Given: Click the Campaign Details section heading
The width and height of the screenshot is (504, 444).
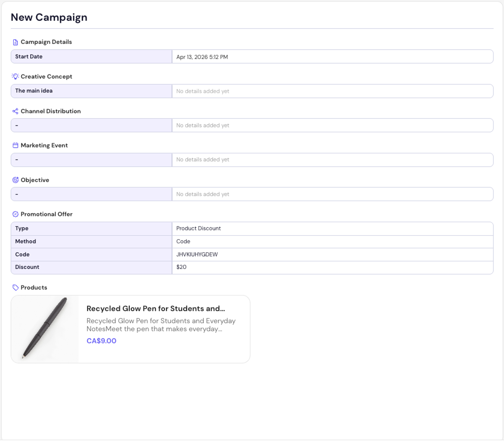Looking at the screenshot, I should coord(46,42).
